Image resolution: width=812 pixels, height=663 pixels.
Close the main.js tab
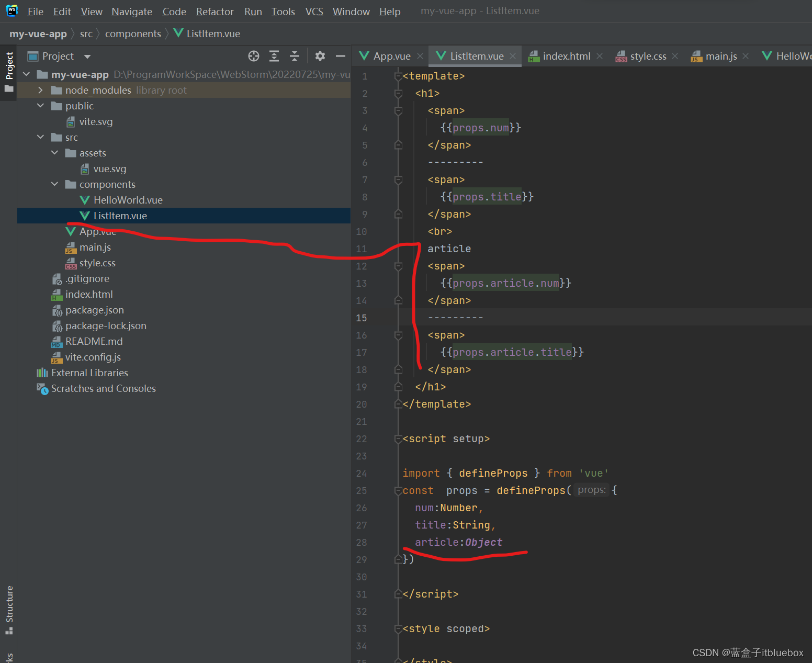pos(746,56)
